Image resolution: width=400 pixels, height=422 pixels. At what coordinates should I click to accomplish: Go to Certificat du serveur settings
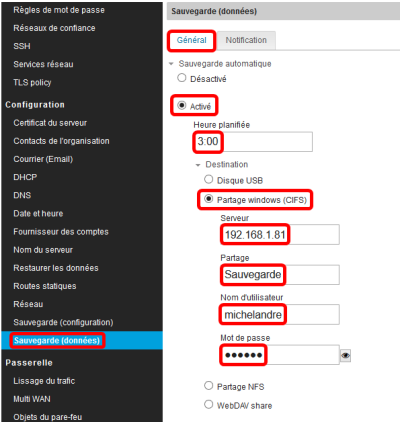point(50,123)
